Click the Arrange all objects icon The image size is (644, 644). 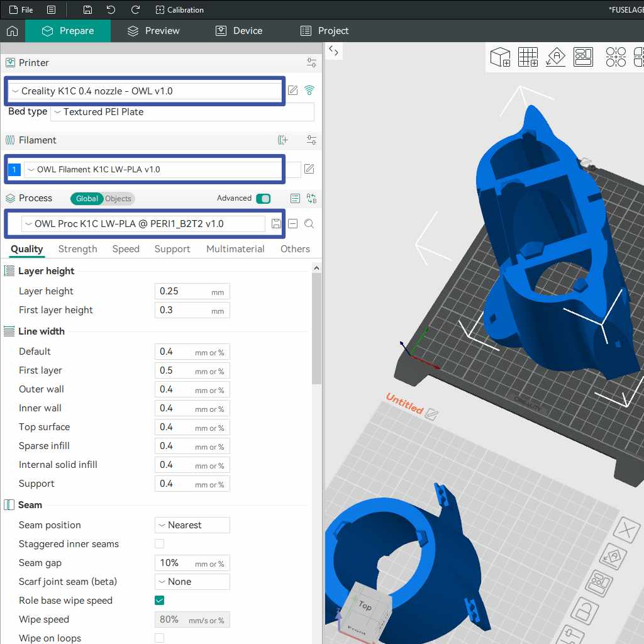(583, 57)
